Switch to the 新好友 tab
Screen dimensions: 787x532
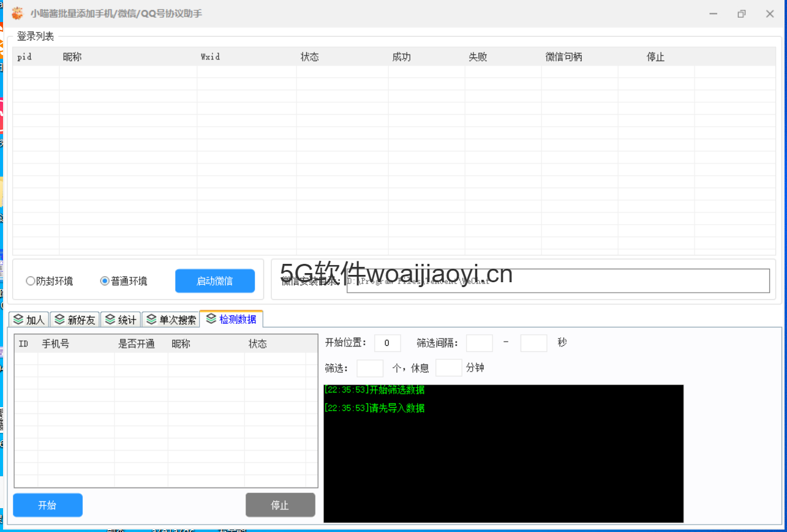point(75,320)
